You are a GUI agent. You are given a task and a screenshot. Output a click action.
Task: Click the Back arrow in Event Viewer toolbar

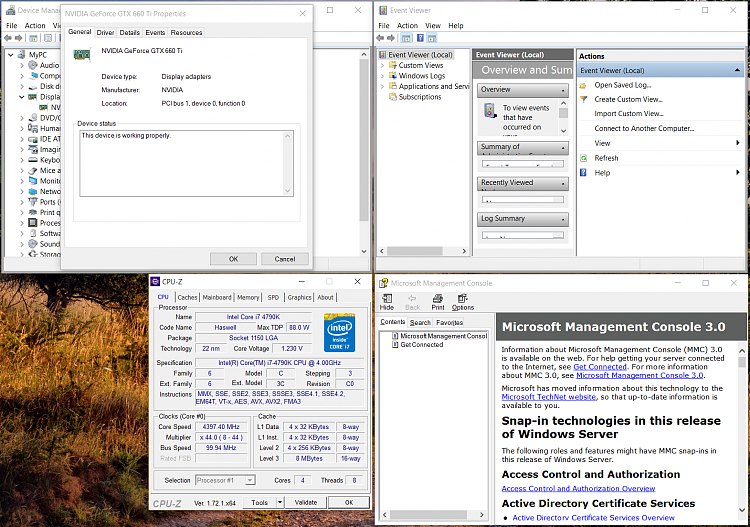pyautogui.click(x=380, y=38)
